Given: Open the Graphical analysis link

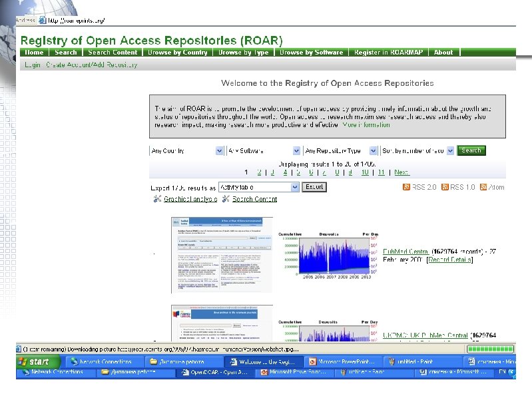Looking at the screenshot, I should pyautogui.click(x=190, y=199).
